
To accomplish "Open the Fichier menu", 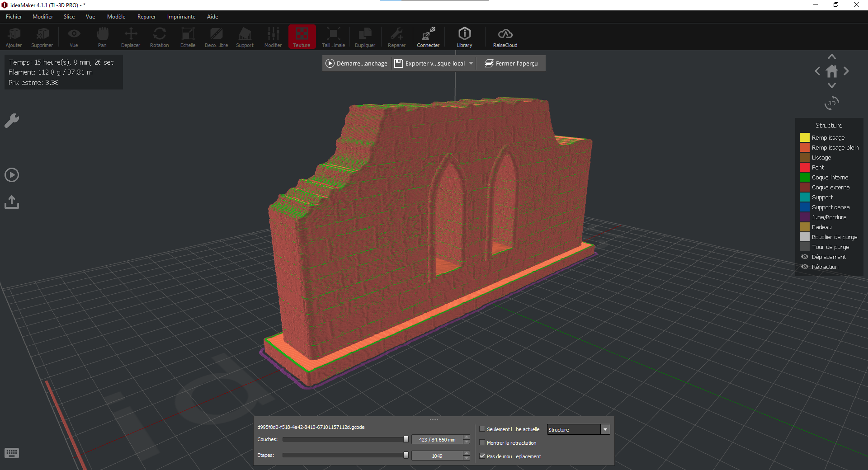I will pyautogui.click(x=14, y=17).
